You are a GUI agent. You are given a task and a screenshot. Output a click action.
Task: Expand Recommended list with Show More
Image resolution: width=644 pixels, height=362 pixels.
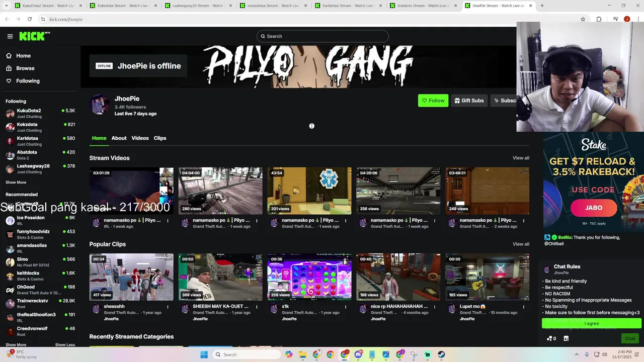point(16,345)
